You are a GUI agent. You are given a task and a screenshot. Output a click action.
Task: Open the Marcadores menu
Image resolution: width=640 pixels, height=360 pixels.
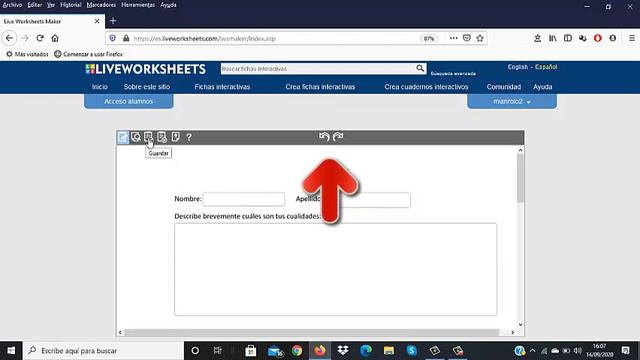[101, 5]
